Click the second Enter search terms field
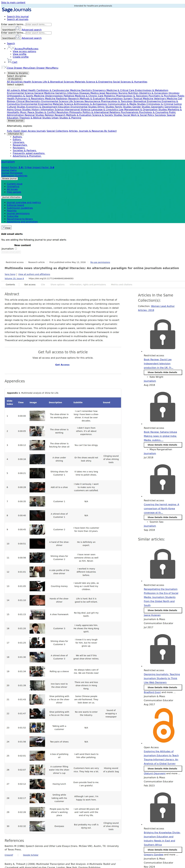Screen dimensions: 185x868 (38, 33)
